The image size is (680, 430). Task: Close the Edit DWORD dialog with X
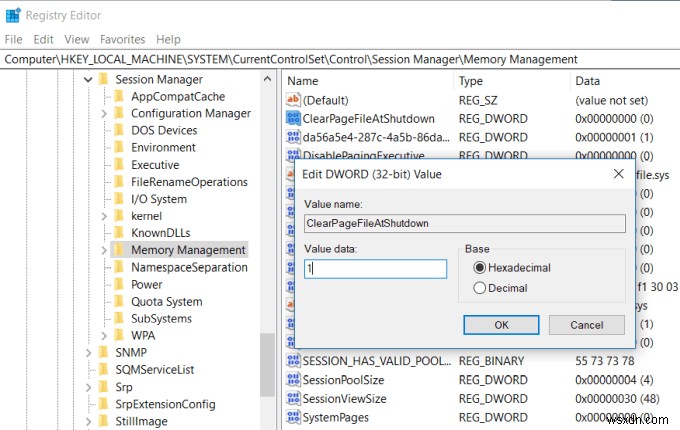619,174
